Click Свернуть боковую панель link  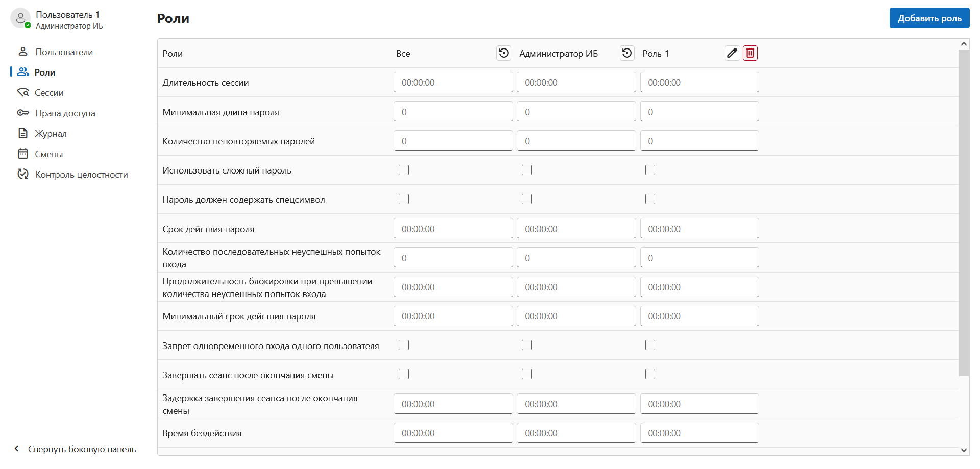[x=82, y=449]
